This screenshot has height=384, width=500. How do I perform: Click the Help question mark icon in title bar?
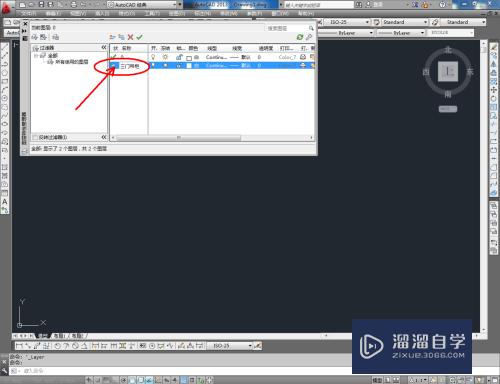pyautogui.click(x=442, y=4)
